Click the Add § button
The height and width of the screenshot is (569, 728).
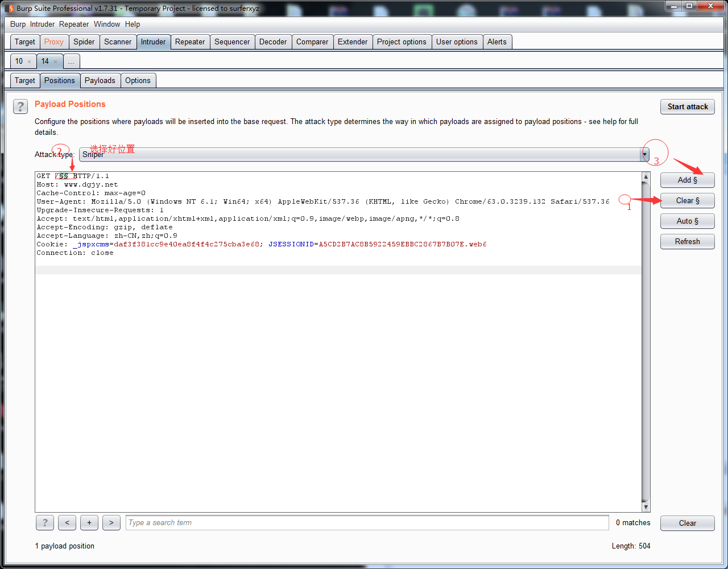(688, 180)
